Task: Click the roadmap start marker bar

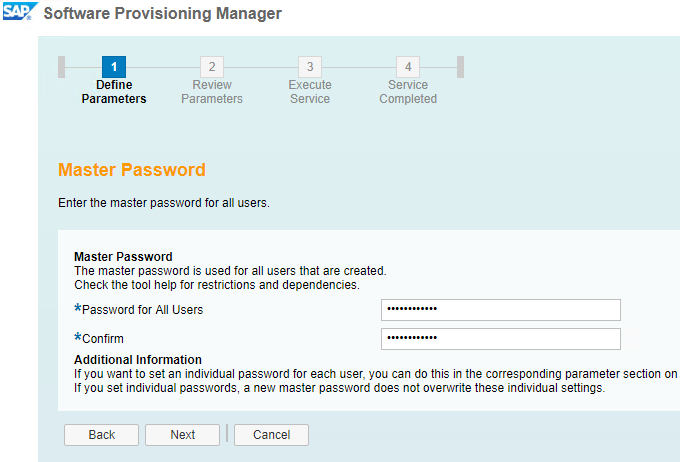Action: pos(62,67)
